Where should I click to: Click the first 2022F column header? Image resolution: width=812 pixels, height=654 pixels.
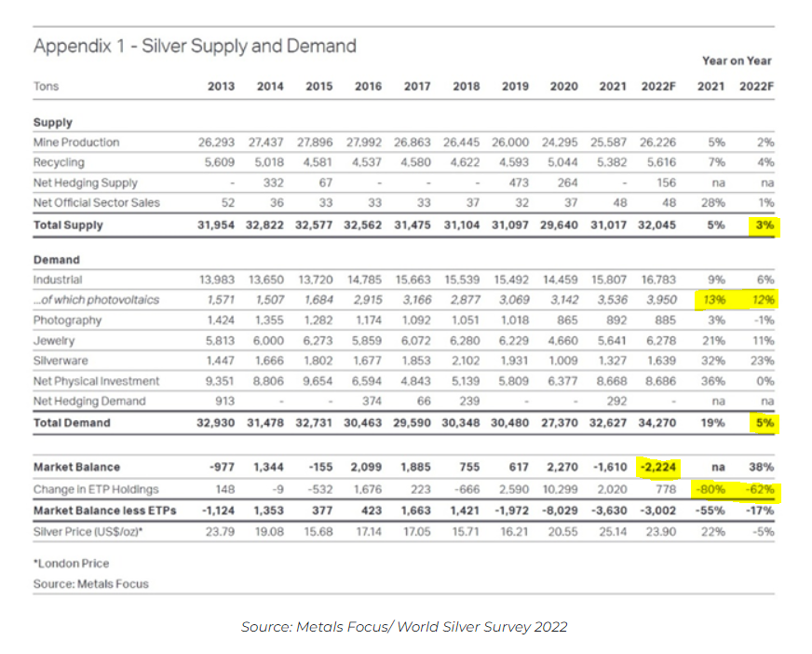click(658, 87)
